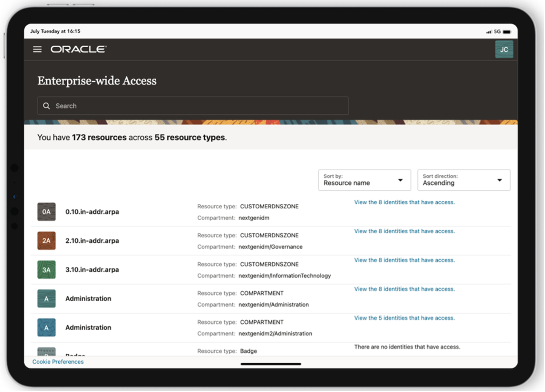View the 8 identities for nextgenidm/Administration
This screenshot has width=545, height=392.
pos(405,290)
